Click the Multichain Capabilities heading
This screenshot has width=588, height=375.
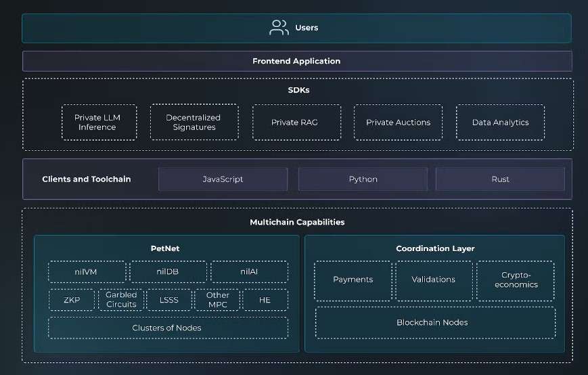coord(297,222)
